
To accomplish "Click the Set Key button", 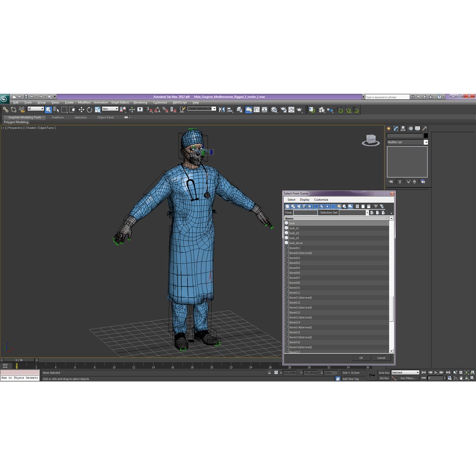I will (x=384, y=378).
